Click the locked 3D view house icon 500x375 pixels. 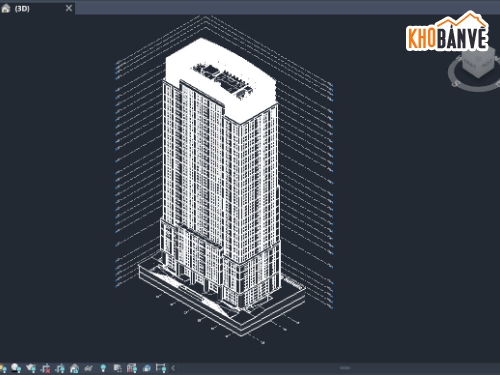(74, 368)
